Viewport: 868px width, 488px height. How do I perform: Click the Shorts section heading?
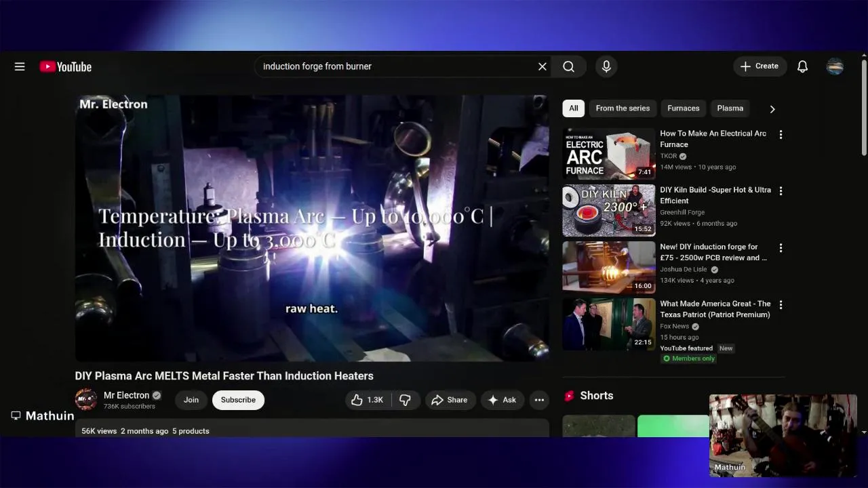click(x=597, y=396)
